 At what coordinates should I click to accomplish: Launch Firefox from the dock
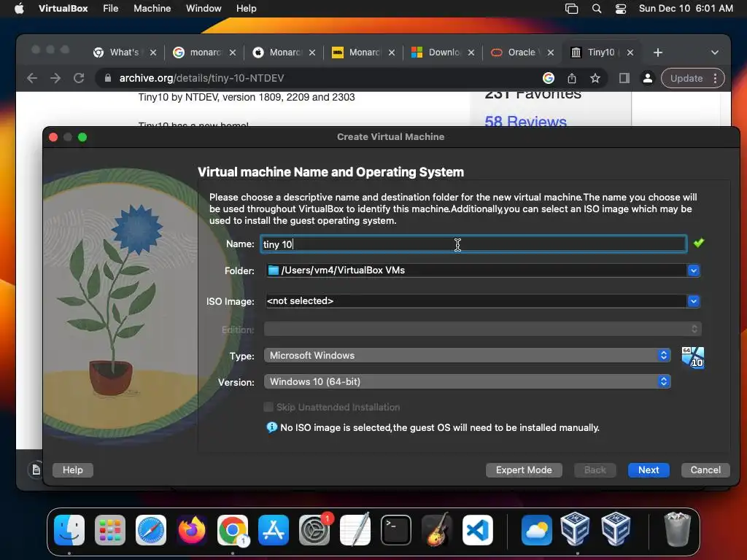[192, 530]
